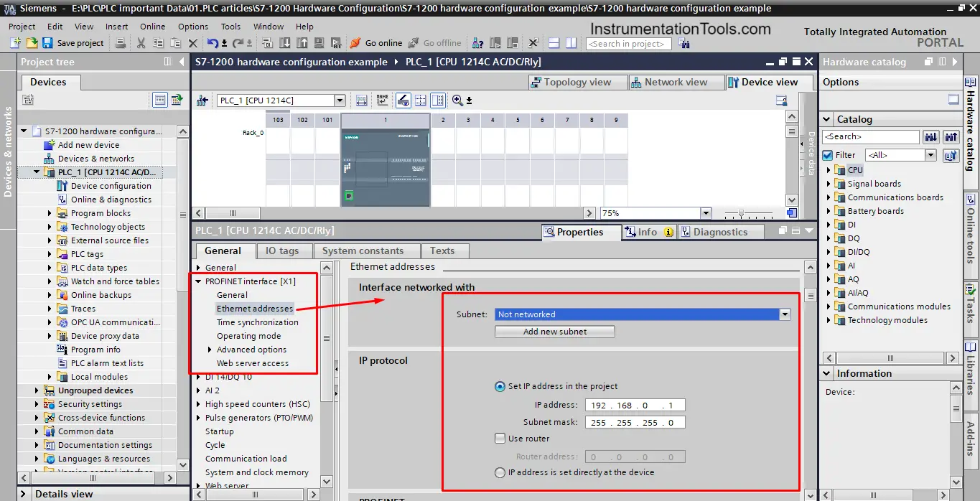Click the Go offline button
980x501 pixels.
435,43
